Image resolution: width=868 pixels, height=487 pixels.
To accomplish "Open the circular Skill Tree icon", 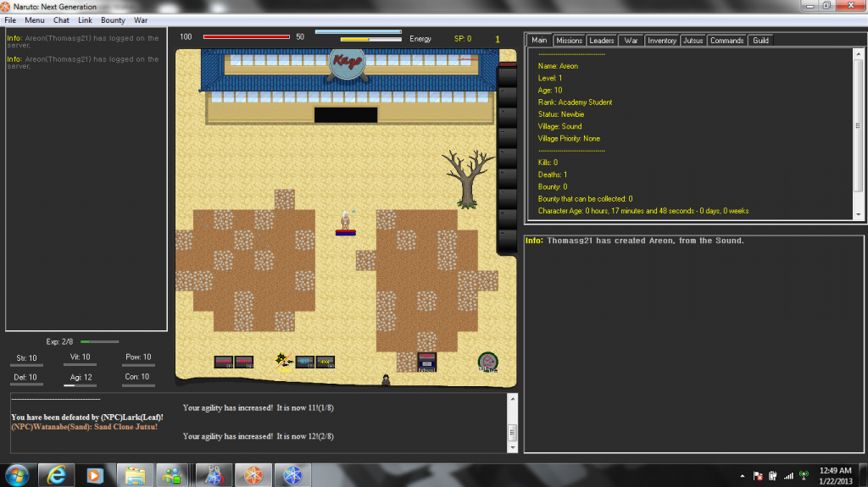I will [x=487, y=362].
